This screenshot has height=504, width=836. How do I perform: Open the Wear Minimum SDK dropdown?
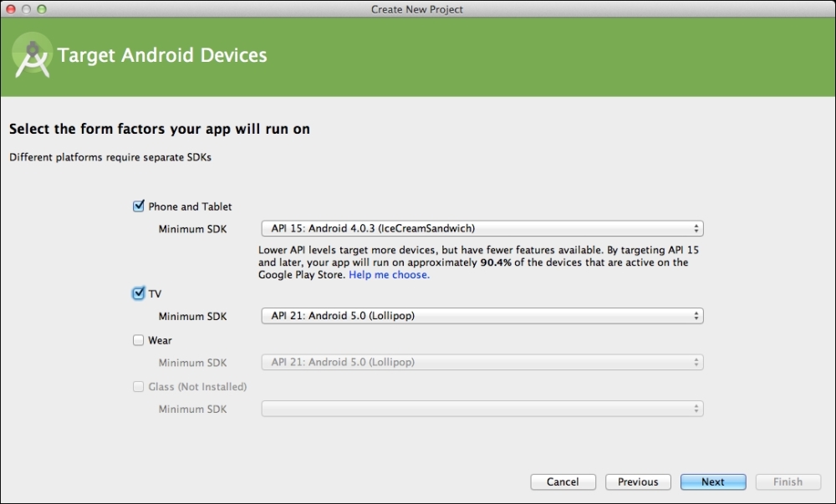tap(482, 363)
